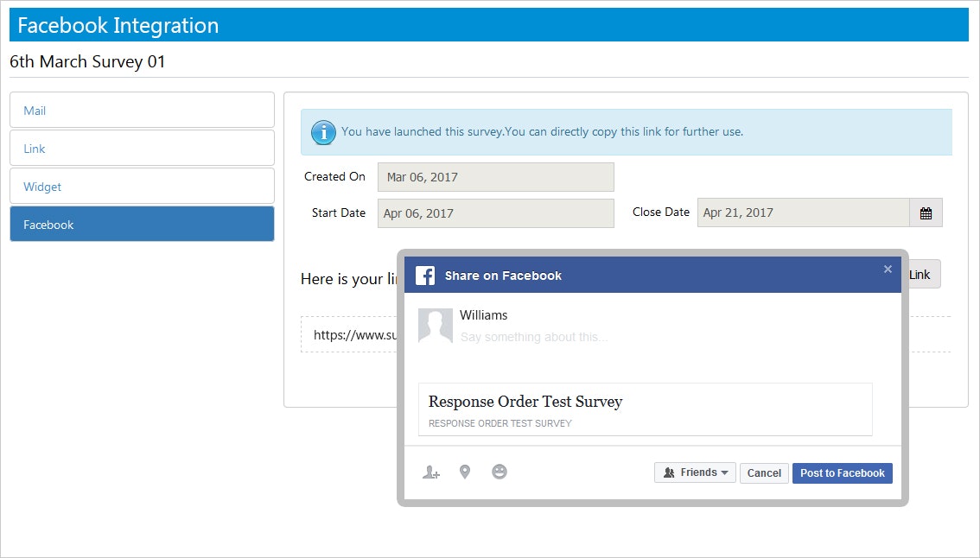Click the Say something about this field

534,337
